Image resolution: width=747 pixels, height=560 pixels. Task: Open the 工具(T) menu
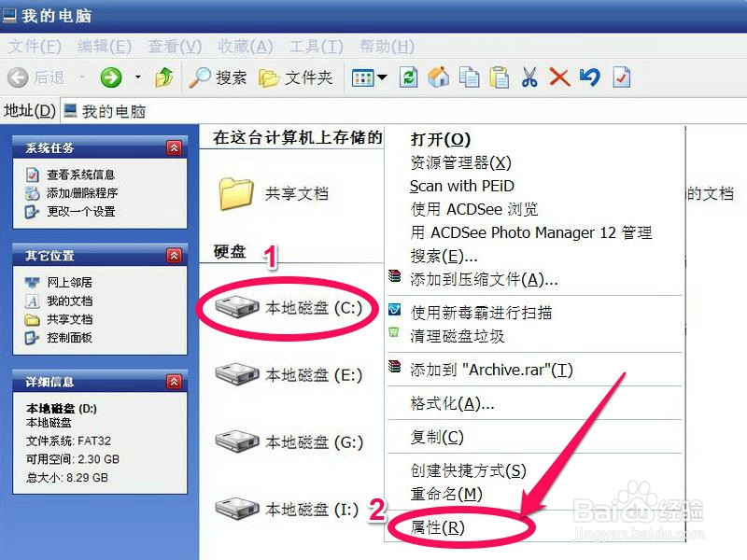pos(316,46)
